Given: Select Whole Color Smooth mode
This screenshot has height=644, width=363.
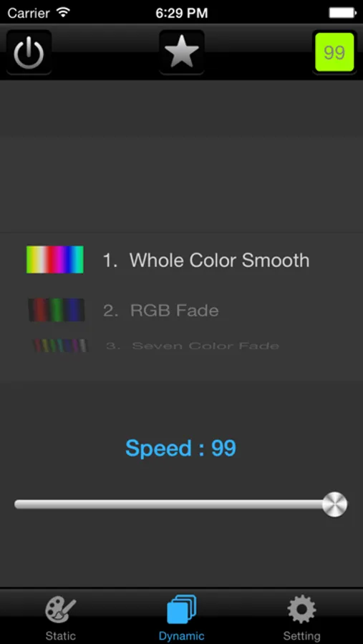Looking at the screenshot, I should (205, 260).
